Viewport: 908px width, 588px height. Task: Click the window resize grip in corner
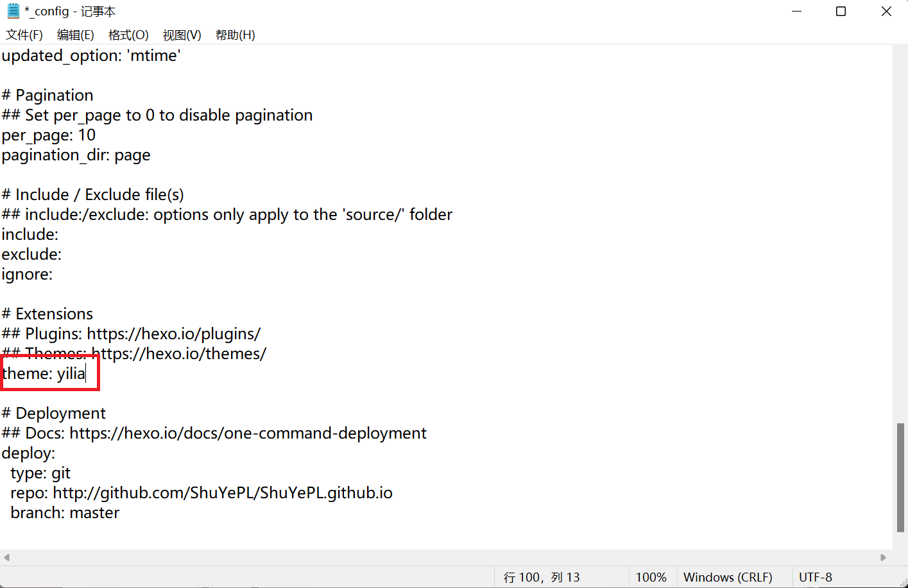[903, 582]
